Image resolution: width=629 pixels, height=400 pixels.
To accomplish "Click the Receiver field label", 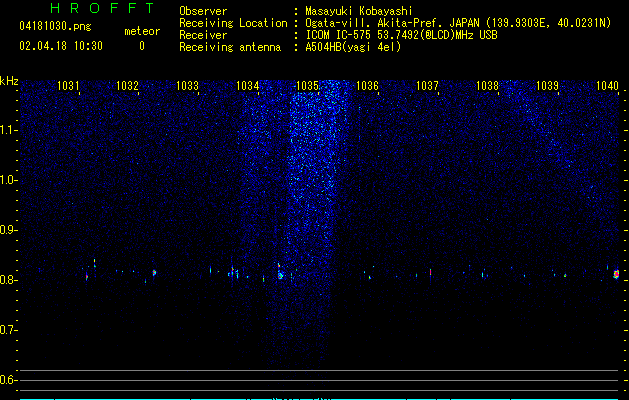I will [x=203, y=35].
